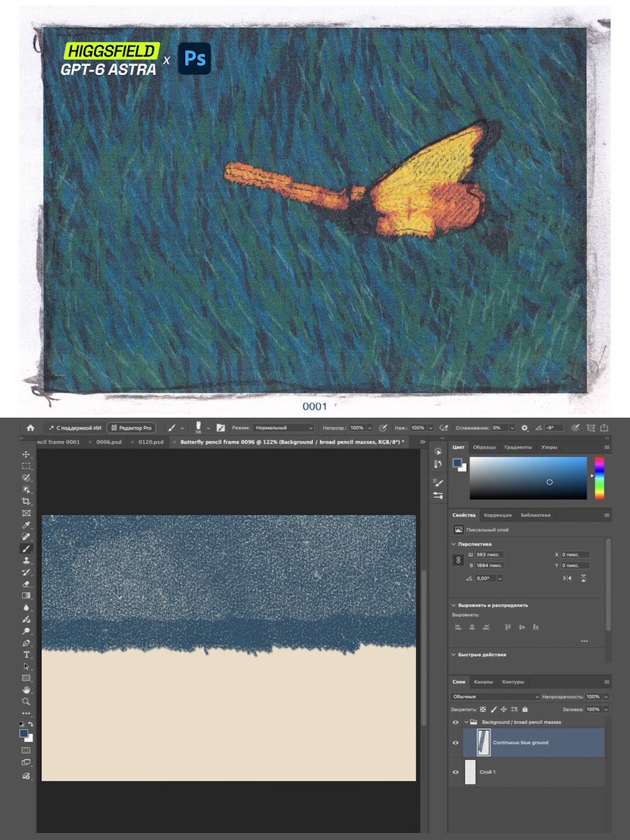
Task: Pick a hue on the rainbow slider
Action: [599, 478]
